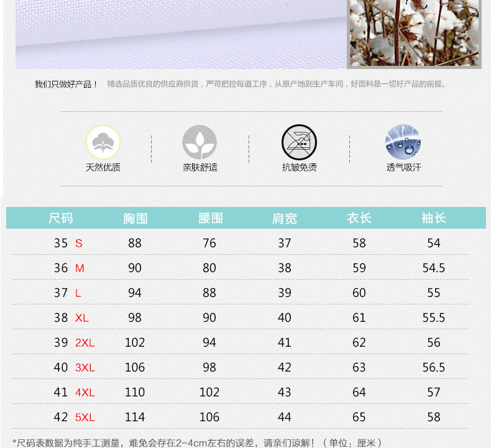Click size number 35 in first row

tap(61, 243)
